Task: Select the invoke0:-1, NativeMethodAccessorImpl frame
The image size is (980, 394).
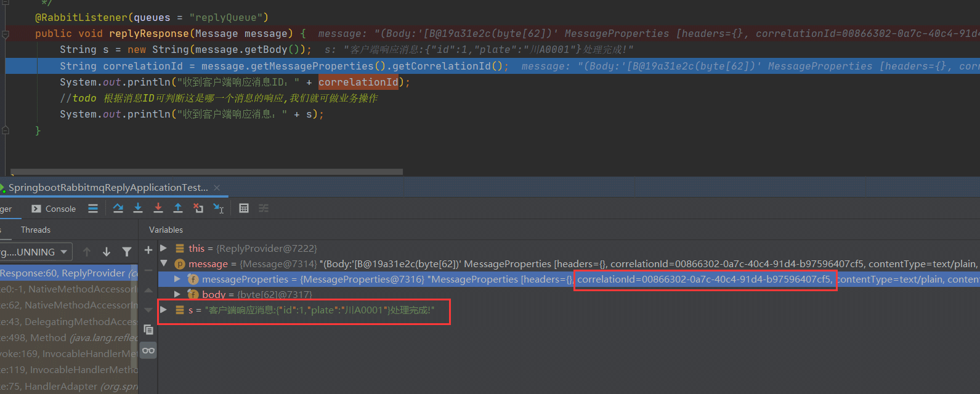Action: coord(69,289)
